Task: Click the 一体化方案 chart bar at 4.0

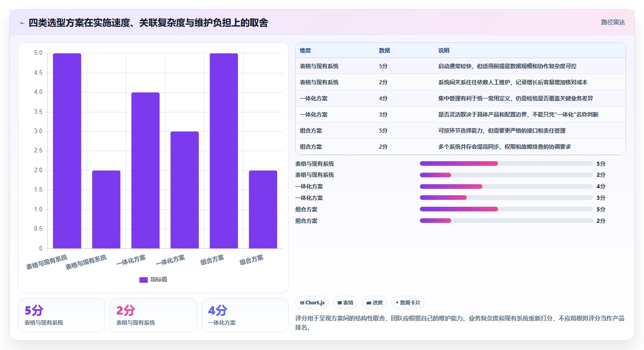Action: 145,170
